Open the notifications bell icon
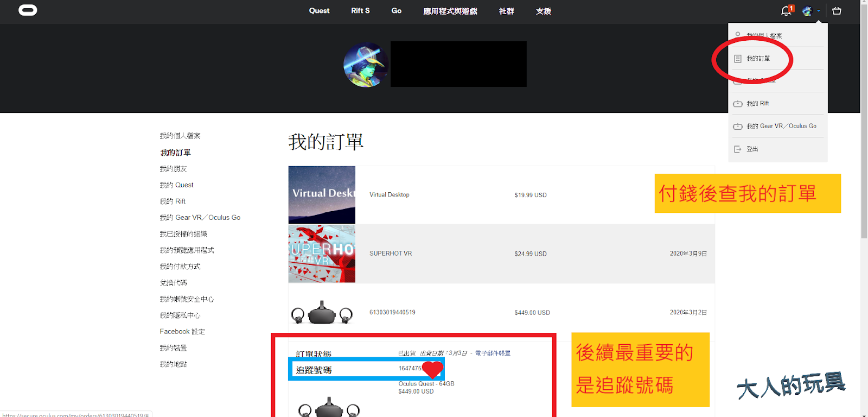The height and width of the screenshot is (417, 868). pyautogui.click(x=786, y=11)
